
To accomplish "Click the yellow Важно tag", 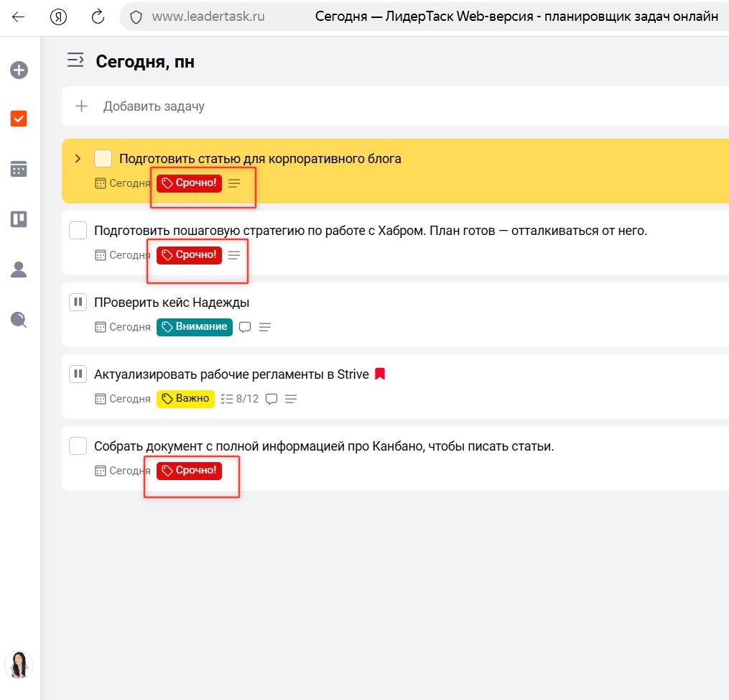I will [185, 399].
